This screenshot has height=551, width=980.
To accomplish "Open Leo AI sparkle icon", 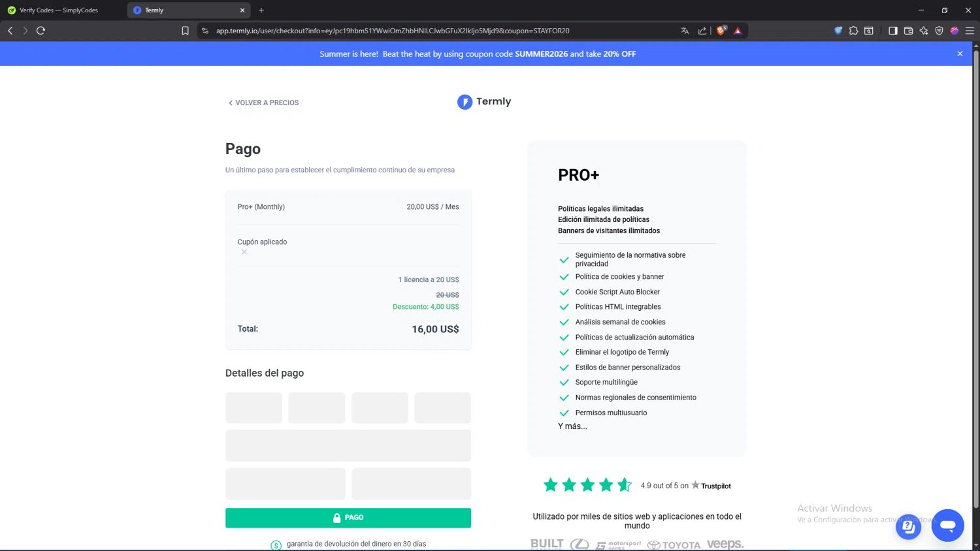I will pos(924,31).
